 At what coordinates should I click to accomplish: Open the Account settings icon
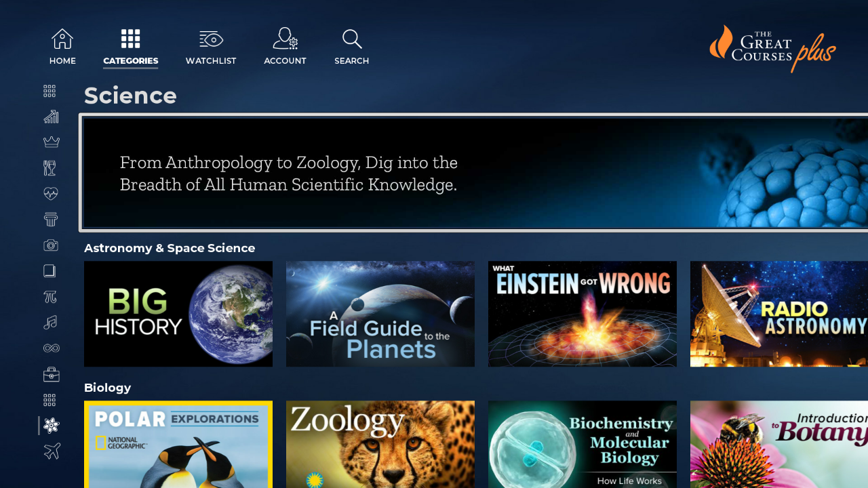click(x=285, y=39)
